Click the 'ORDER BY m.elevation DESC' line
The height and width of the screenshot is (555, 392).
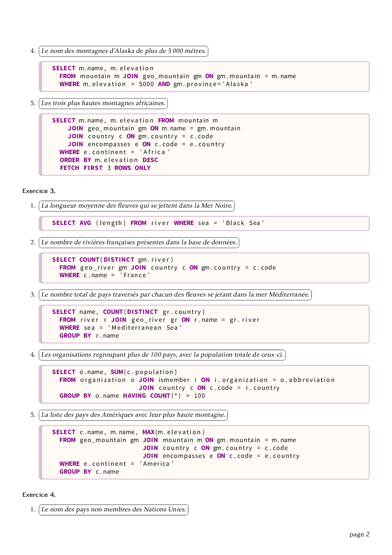(x=109, y=160)
